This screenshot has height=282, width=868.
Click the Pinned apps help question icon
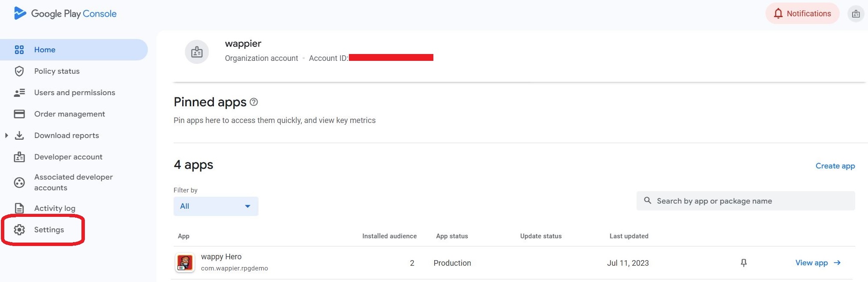(x=254, y=102)
